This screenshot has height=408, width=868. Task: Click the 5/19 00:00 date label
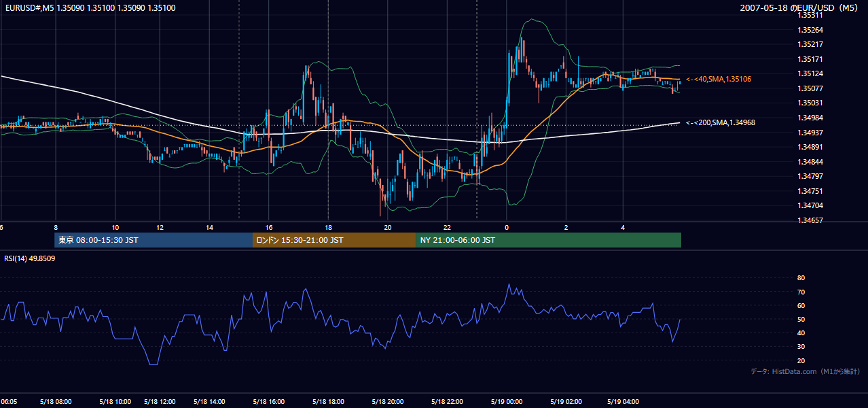505,401
